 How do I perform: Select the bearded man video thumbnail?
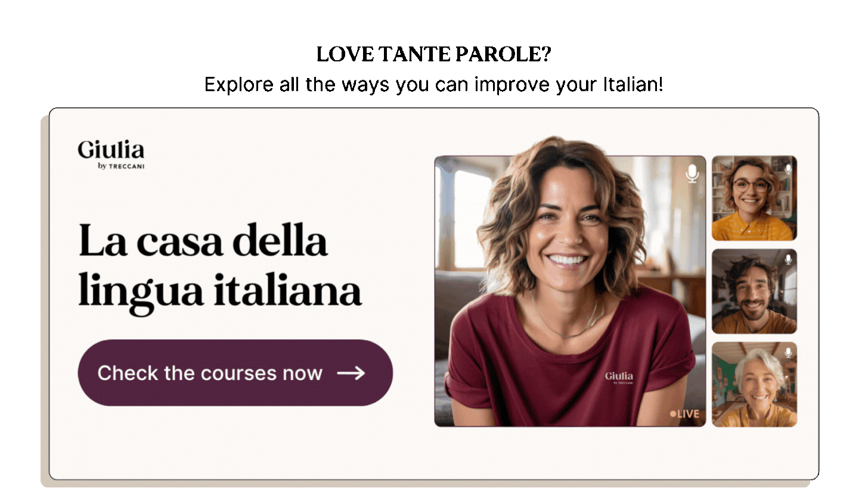point(754,291)
